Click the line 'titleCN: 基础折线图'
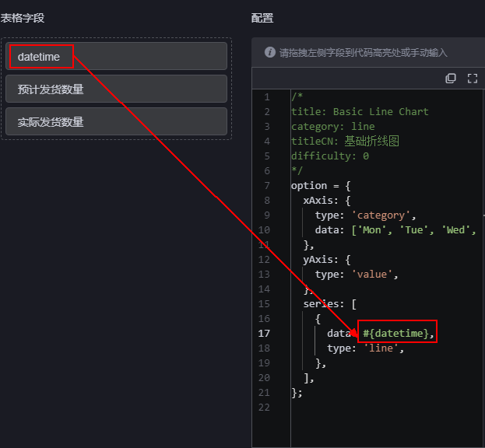This screenshot has width=485, height=448. point(345,142)
